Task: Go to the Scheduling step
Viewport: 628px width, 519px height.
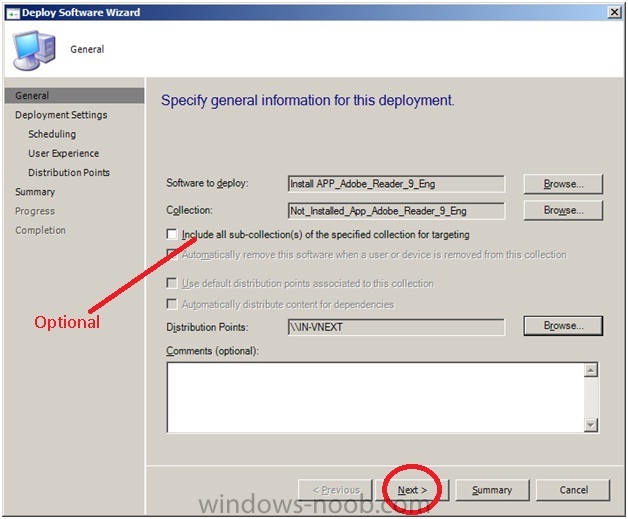Action: 52,134
